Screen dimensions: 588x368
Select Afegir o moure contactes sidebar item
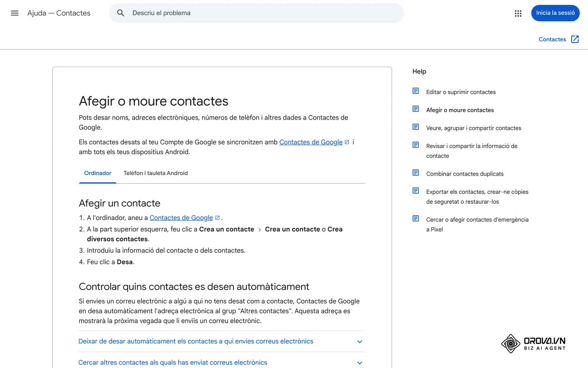[460, 110]
